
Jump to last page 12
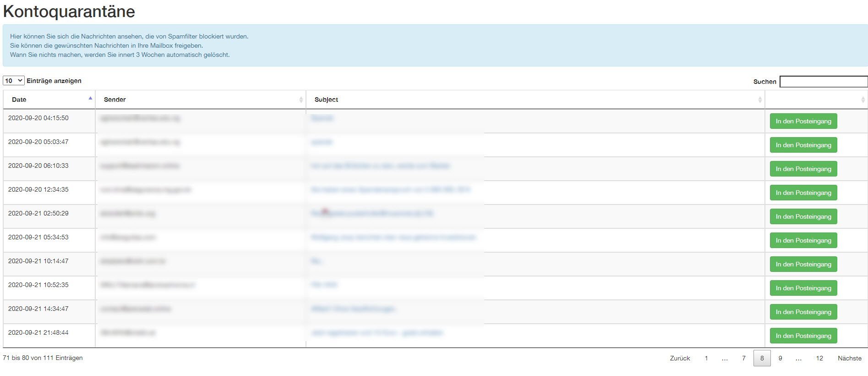[x=819, y=359]
